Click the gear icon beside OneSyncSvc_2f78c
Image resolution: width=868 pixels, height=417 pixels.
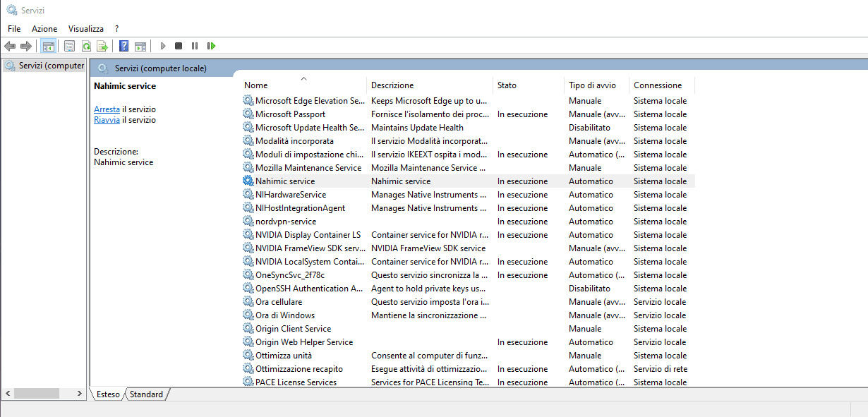click(248, 275)
